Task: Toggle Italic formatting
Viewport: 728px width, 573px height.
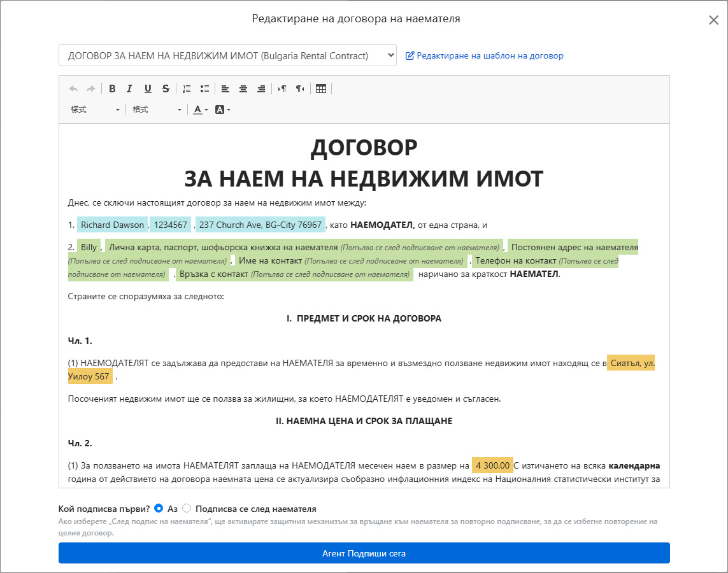Action: point(129,88)
